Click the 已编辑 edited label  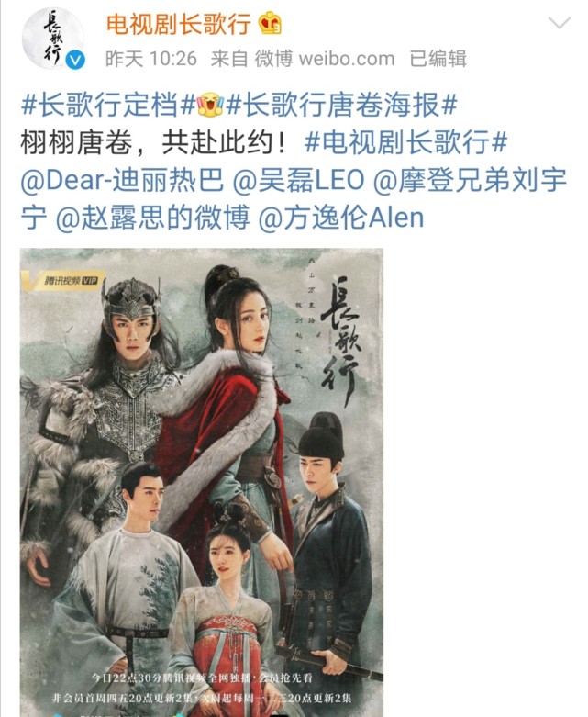tap(438, 59)
